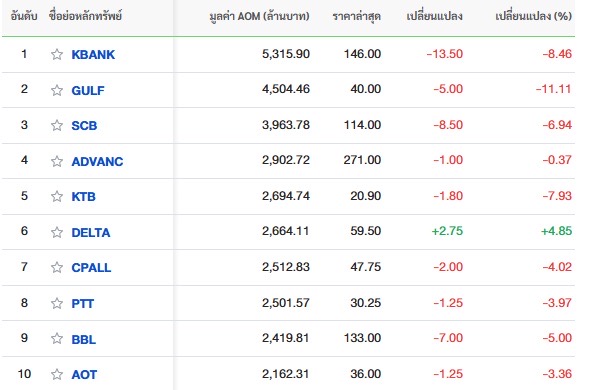The image size is (596, 390).
Task: Click the star next to KTB
Action: tap(57, 197)
